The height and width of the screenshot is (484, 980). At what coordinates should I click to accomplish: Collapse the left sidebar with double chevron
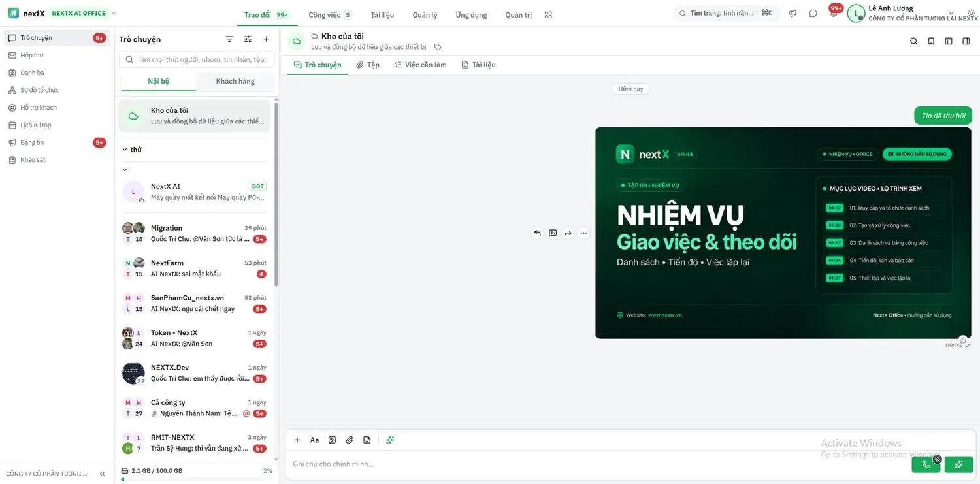point(102,474)
